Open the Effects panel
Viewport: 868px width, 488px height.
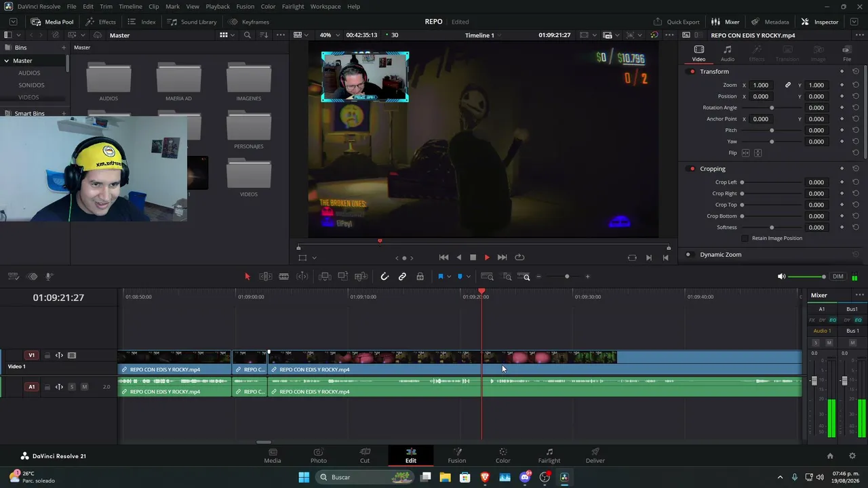[100, 22]
